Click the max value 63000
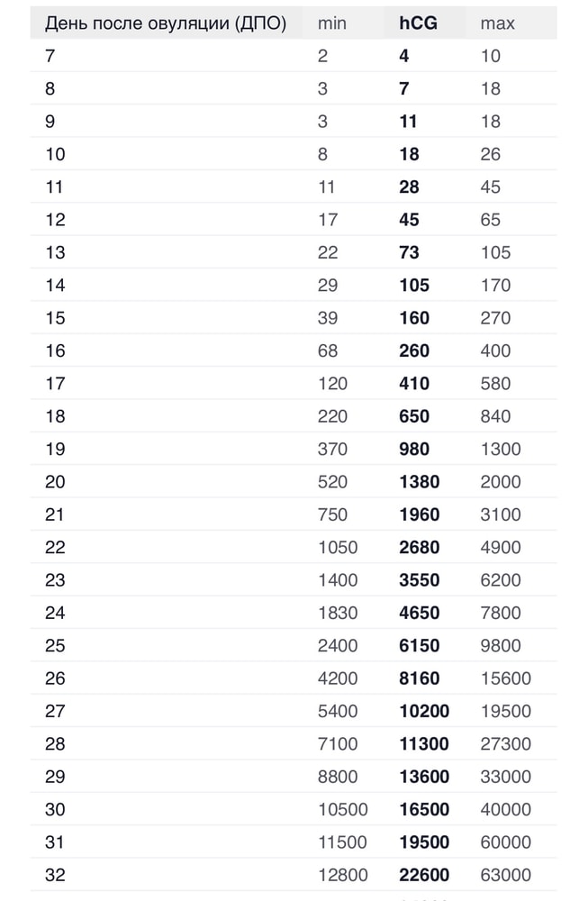588x901 pixels. 505,875
